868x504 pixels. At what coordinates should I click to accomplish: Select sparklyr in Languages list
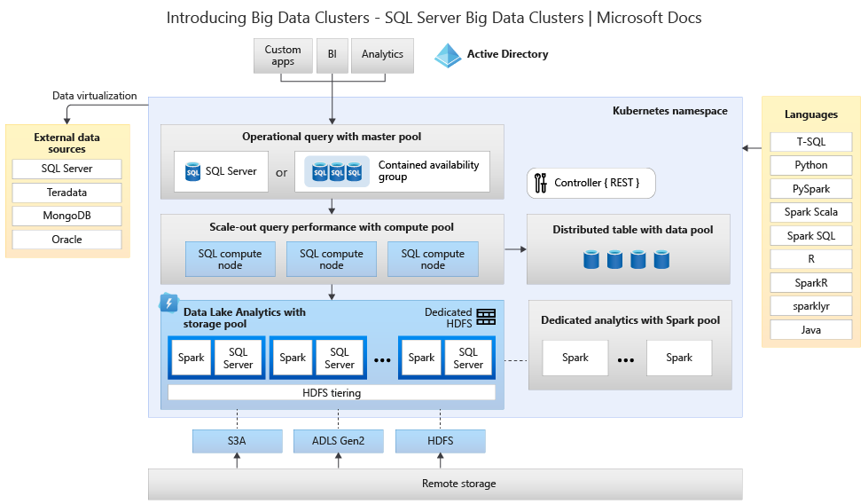pos(811,306)
